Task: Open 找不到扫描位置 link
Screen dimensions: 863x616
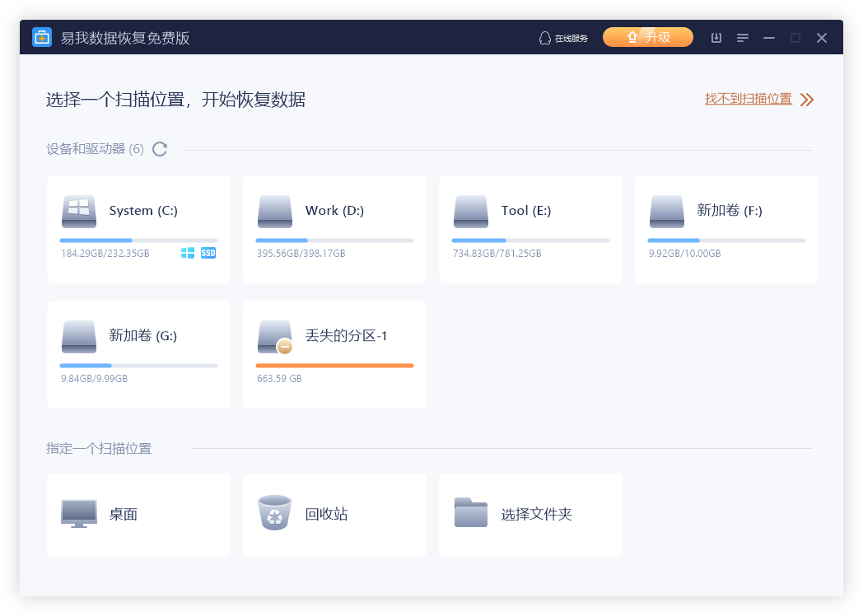Action: click(747, 99)
